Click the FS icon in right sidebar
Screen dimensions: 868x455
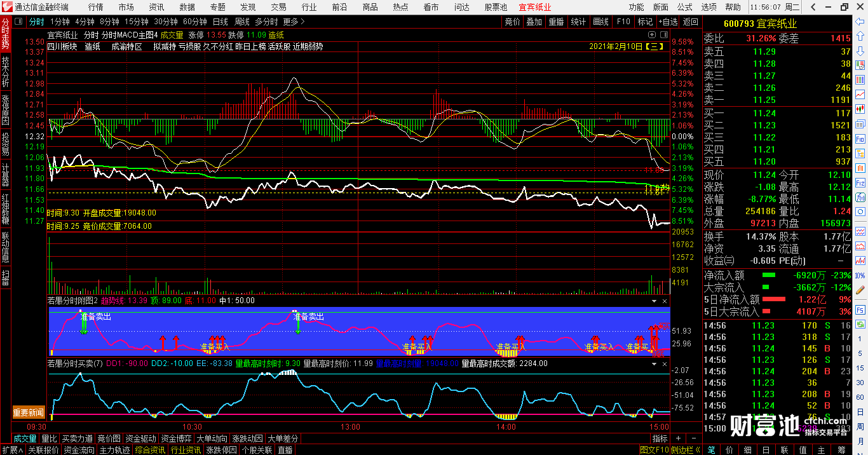click(860, 309)
